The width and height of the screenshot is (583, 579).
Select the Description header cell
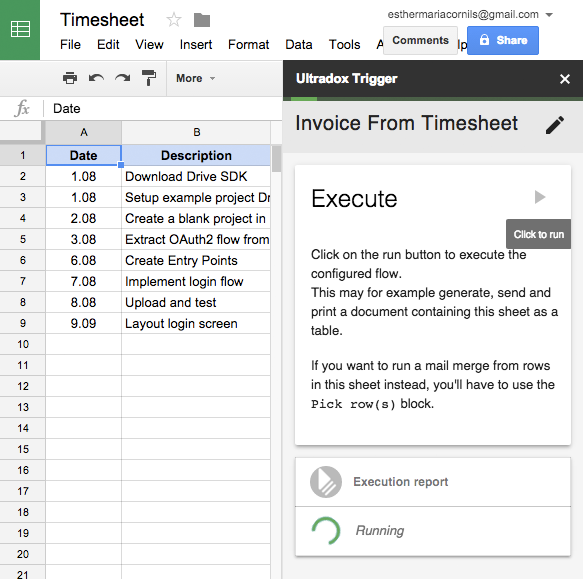click(196, 155)
